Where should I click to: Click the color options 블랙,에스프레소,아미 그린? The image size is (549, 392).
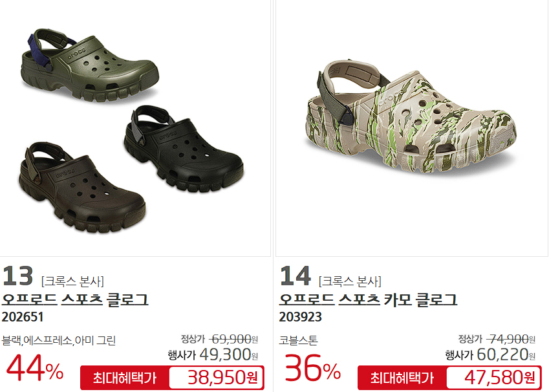[59, 340]
